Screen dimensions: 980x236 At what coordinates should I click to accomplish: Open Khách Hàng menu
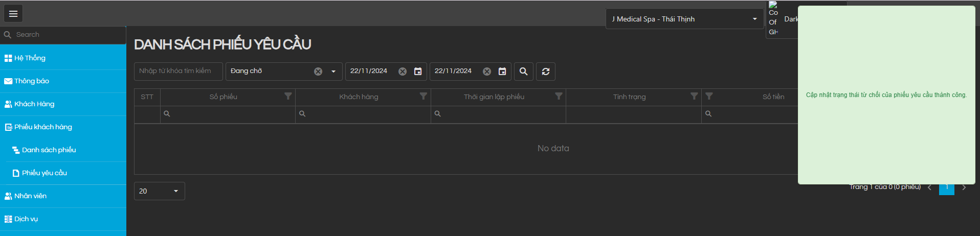(x=63, y=104)
